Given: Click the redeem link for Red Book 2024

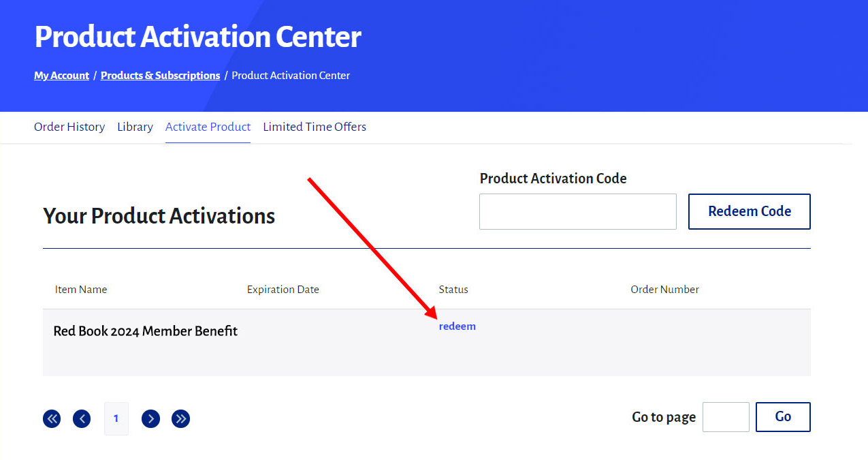Looking at the screenshot, I should coord(457,326).
